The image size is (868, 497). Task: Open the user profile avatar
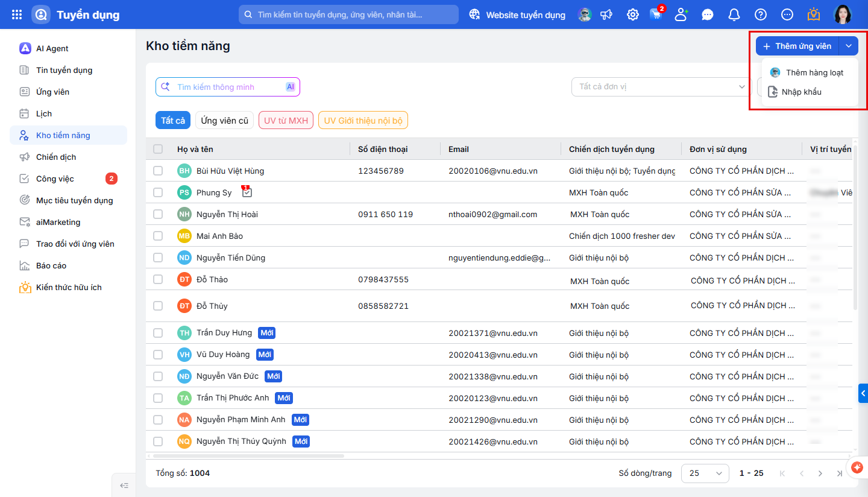[x=843, y=14]
